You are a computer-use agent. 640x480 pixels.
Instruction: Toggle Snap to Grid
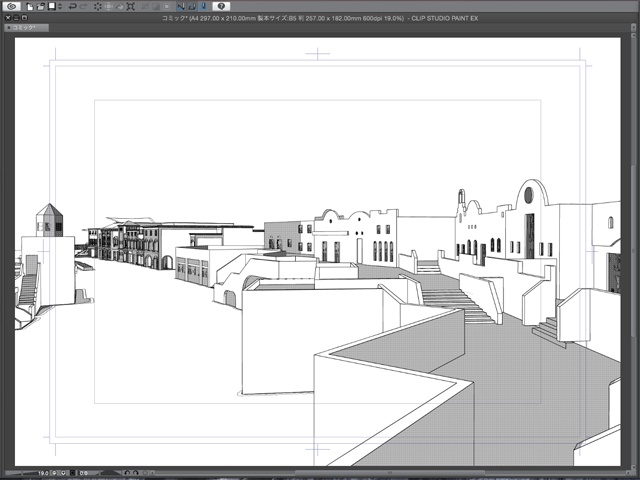point(203,7)
